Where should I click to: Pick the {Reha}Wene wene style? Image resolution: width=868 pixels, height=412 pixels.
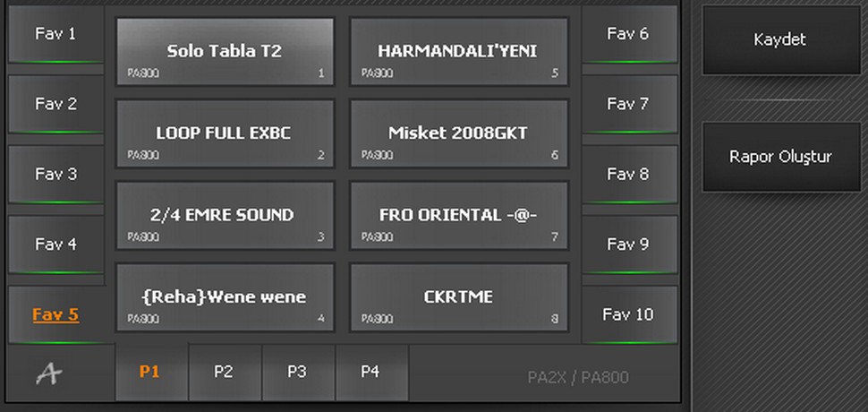[225, 297]
